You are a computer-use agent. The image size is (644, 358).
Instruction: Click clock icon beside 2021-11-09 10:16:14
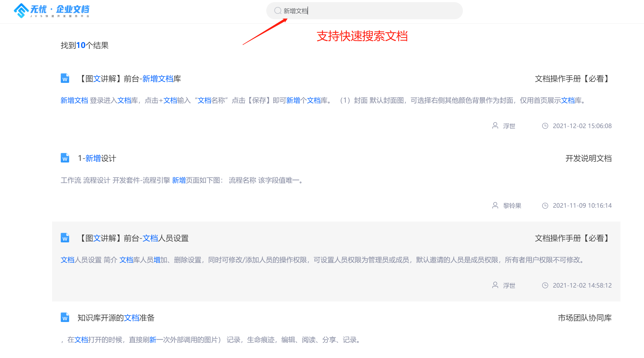click(x=545, y=206)
